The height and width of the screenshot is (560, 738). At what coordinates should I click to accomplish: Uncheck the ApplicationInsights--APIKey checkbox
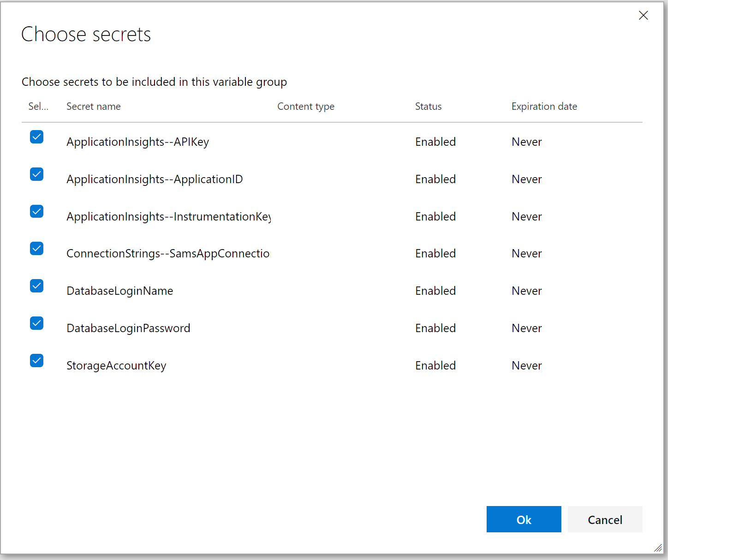(36, 137)
